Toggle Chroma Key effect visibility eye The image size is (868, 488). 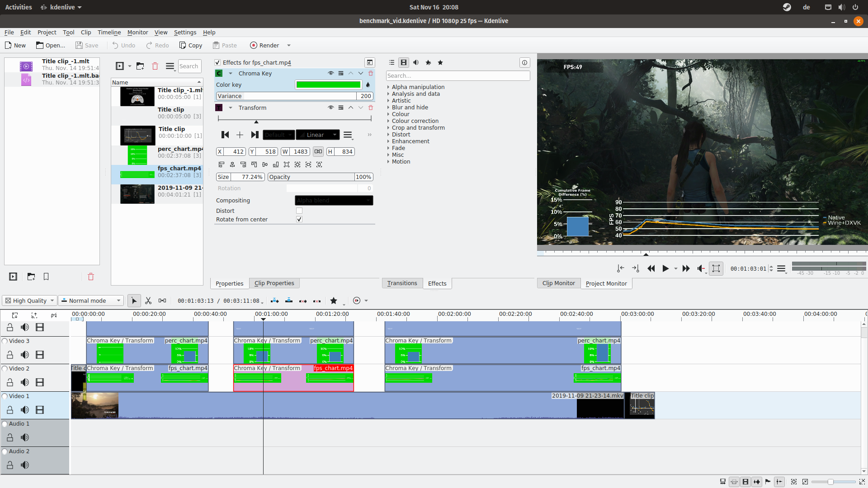331,73
